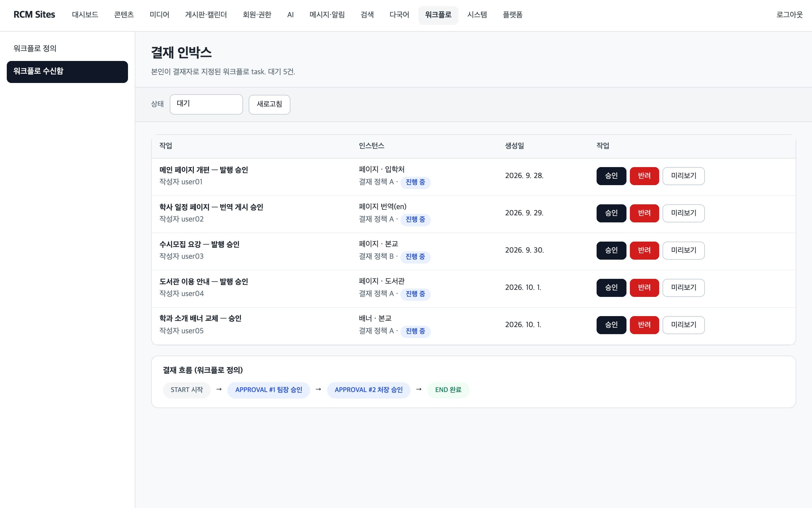Preview 학과 소개 배너 교체 via 미리보기

pos(683,325)
